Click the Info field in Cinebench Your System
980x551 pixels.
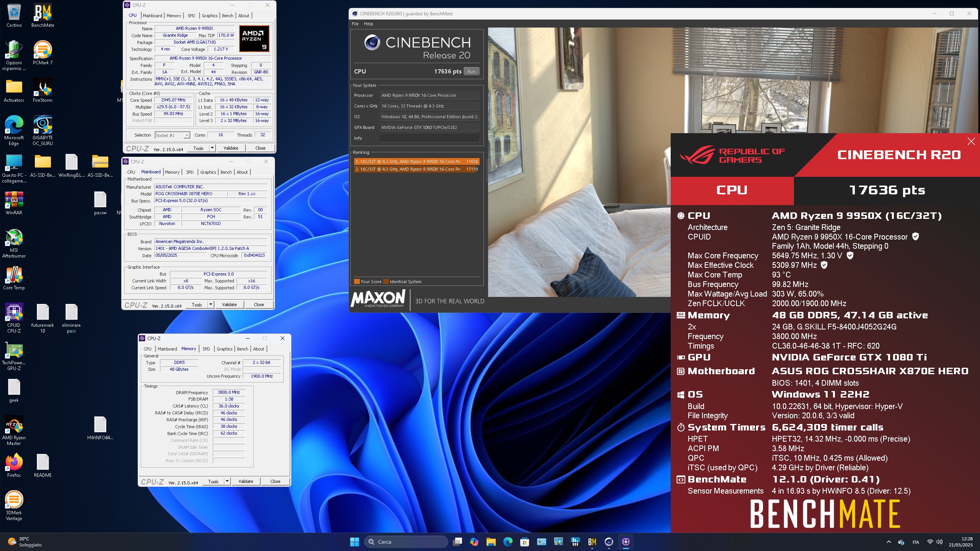coord(430,138)
